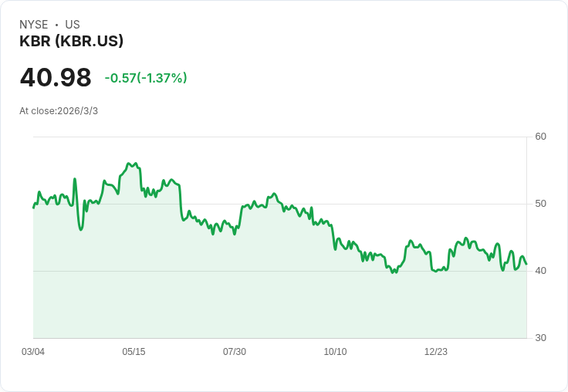Select the -0.57(-1.37%) price change text
Viewport: 568px width, 392px height.
[146, 78]
